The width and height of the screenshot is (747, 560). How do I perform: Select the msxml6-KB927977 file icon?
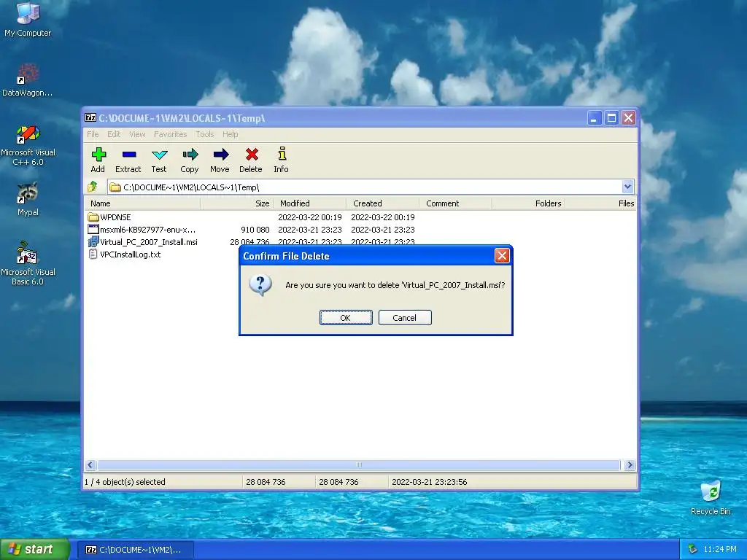point(93,230)
